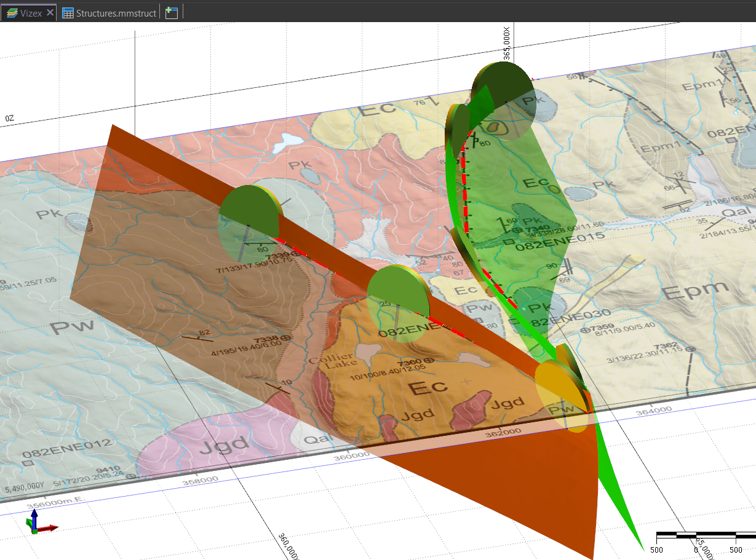Switch to the Vizex tab

[31, 13]
